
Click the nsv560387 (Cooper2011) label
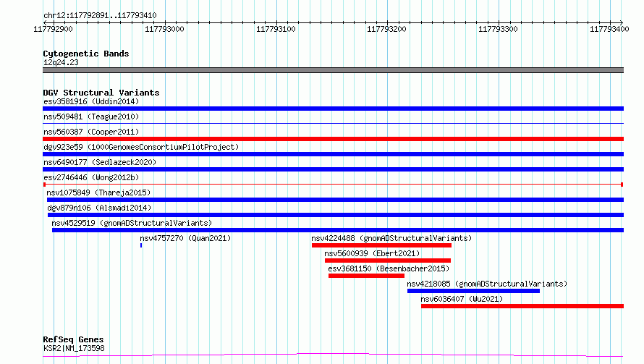(x=91, y=132)
